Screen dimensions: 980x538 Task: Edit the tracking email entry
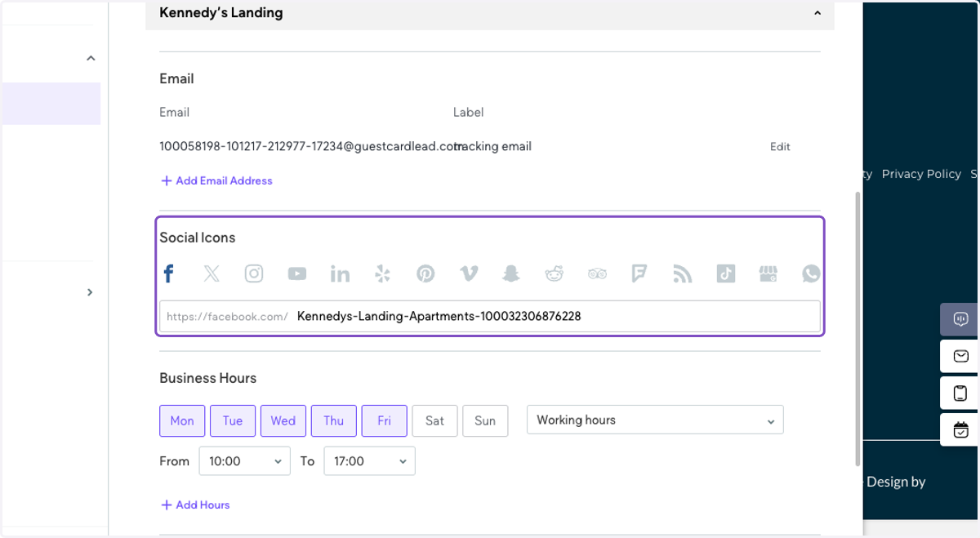(x=780, y=147)
